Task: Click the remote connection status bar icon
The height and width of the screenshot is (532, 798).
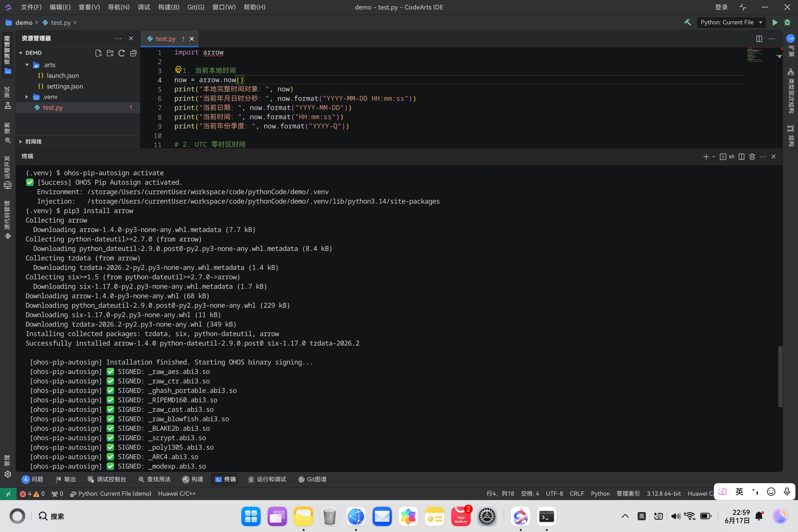Action: pyautogui.click(x=8, y=494)
